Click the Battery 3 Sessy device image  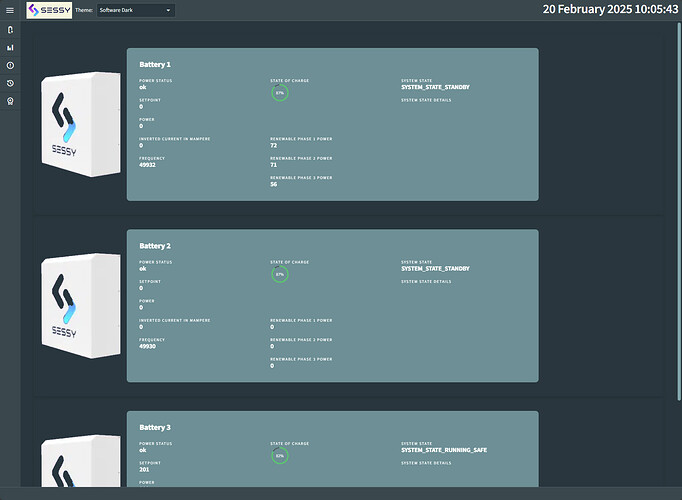(81, 461)
